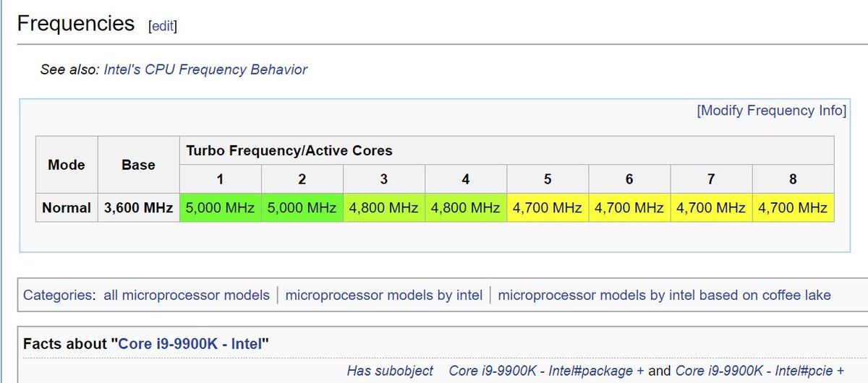Select the Base column header
The width and height of the screenshot is (868, 383).
[138, 165]
